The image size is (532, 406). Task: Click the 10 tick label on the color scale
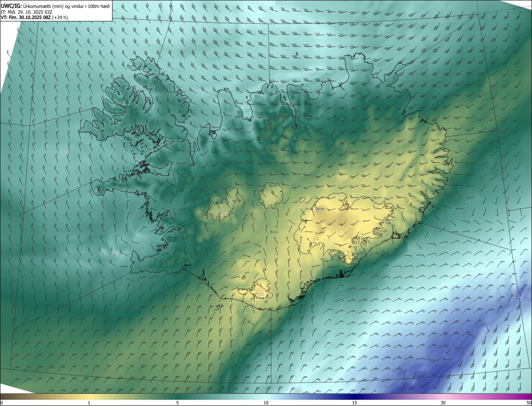pos(266,403)
